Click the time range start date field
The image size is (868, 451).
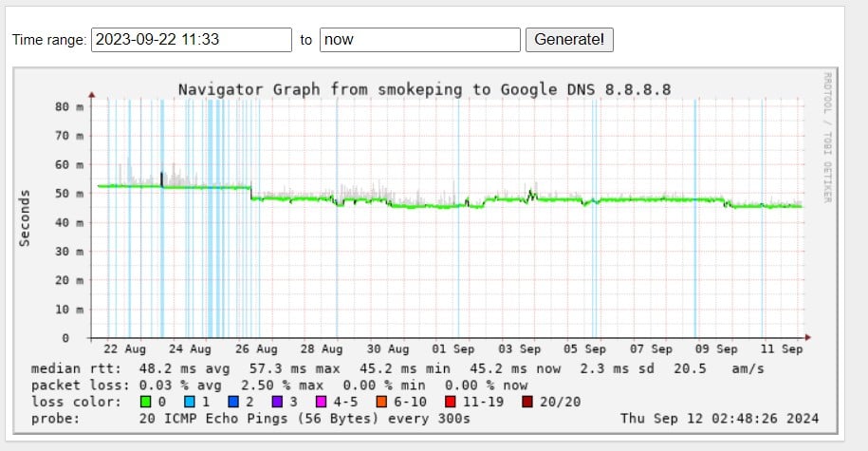(192, 40)
